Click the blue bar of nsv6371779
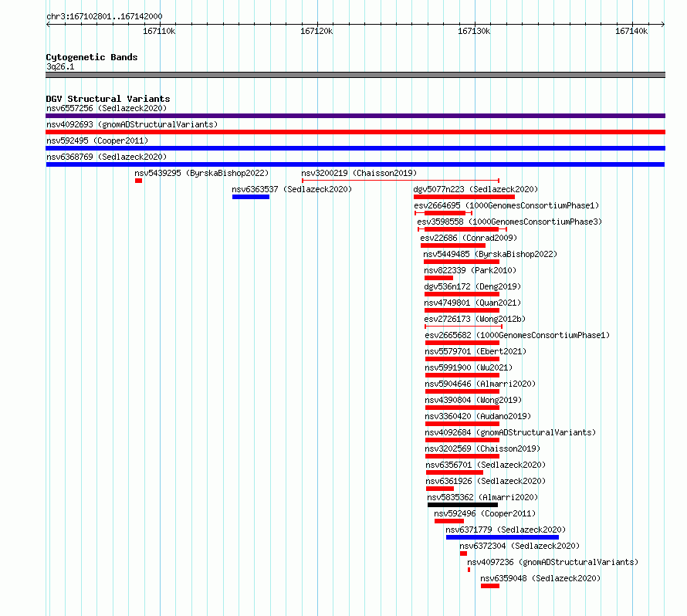This screenshot has height=616, width=687. coord(503,537)
